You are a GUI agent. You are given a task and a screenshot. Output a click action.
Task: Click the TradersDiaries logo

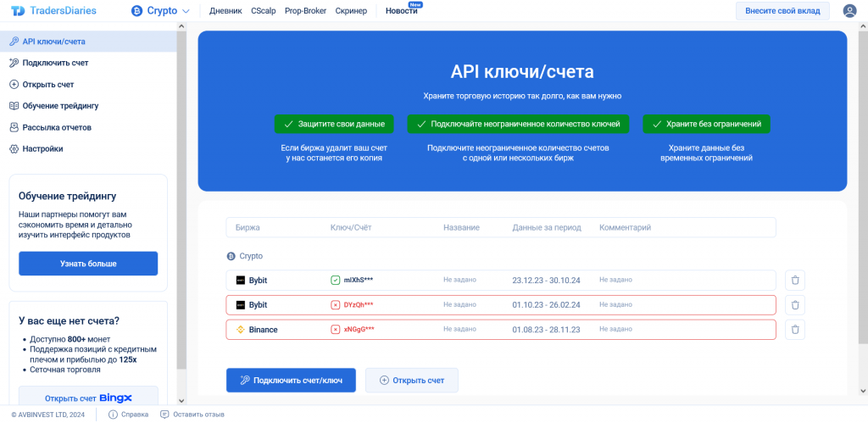54,11
